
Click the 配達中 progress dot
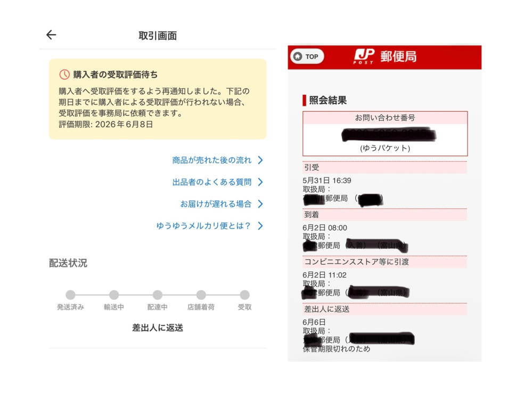pyautogui.click(x=158, y=294)
